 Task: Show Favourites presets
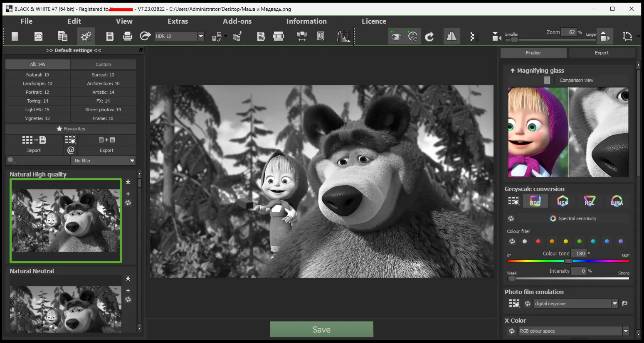click(x=71, y=129)
